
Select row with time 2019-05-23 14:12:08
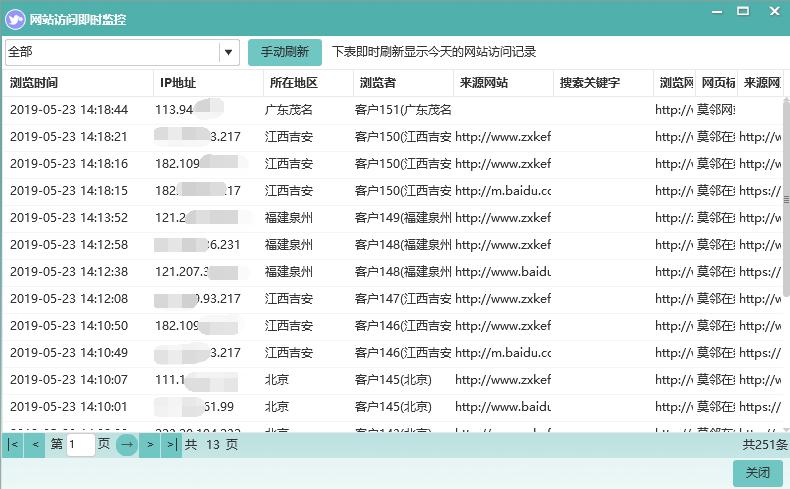pos(393,299)
